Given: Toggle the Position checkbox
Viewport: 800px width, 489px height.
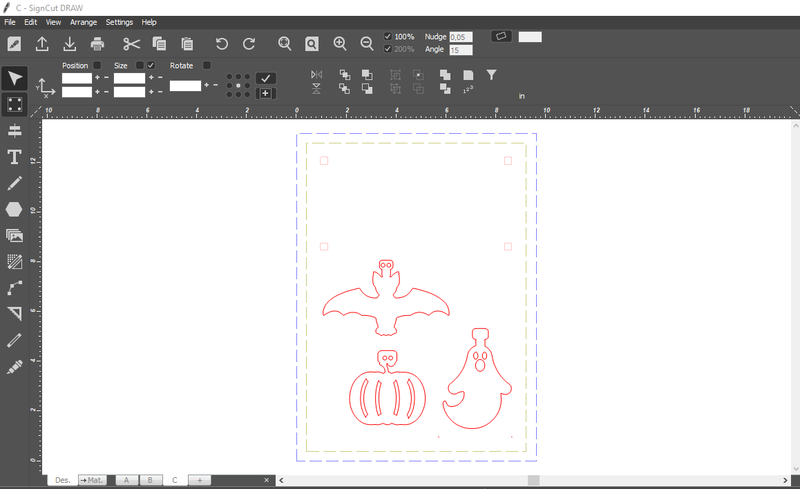Looking at the screenshot, I should 97,65.
